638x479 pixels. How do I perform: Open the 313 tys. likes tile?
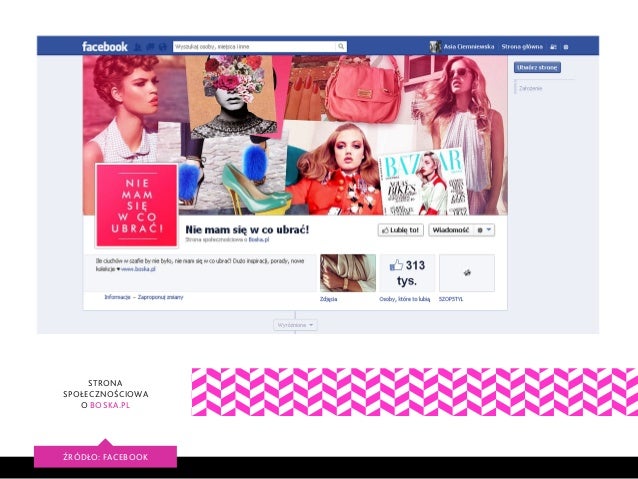[407, 273]
